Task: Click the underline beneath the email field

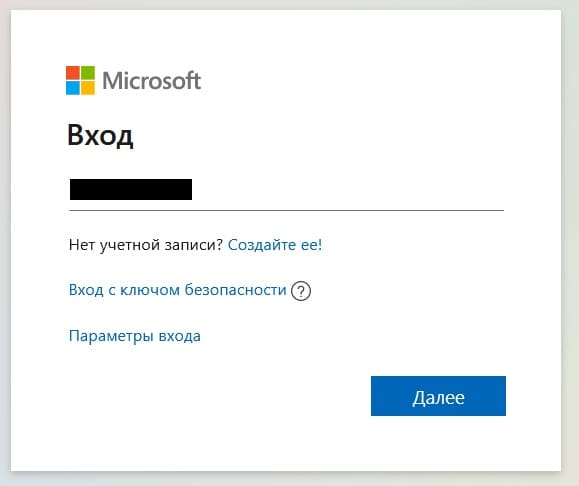Action: [286, 211]
